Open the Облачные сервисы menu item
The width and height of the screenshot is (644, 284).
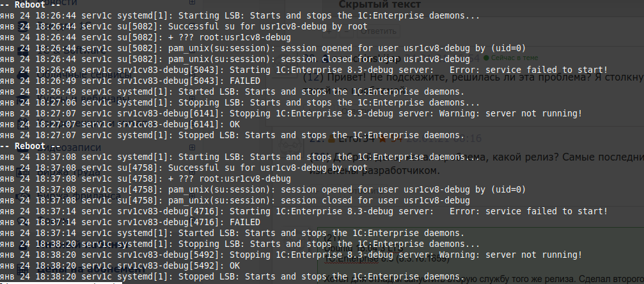click(x=84, y=75)
